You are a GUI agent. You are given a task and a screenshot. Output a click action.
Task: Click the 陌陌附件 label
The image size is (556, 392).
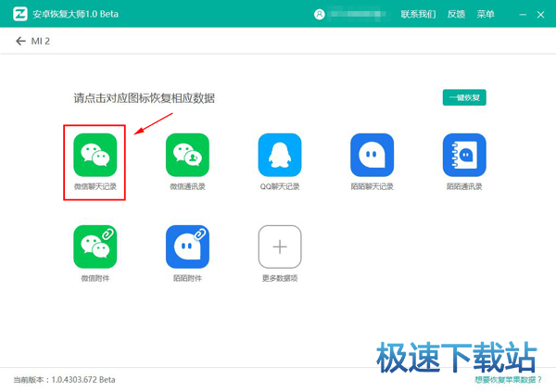[x=187, y=279]
